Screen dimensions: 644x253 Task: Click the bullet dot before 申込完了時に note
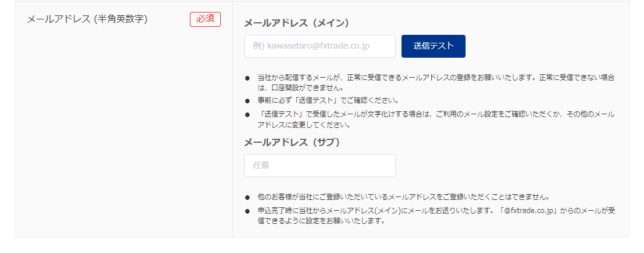(248, 211)
